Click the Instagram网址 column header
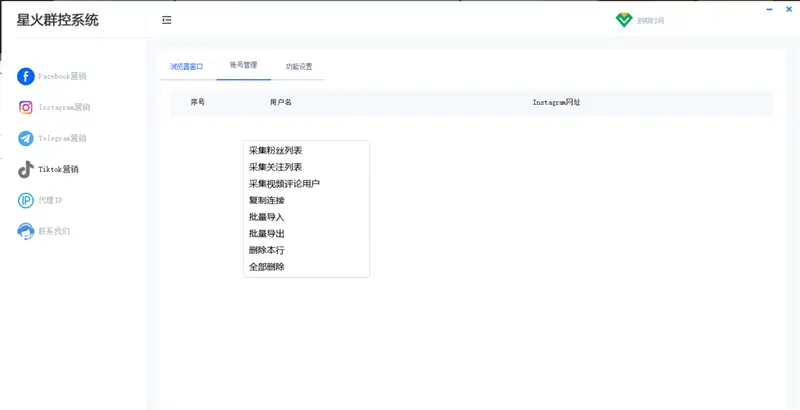The height and width of the screenshot is (410, 800). pos(556,102)
